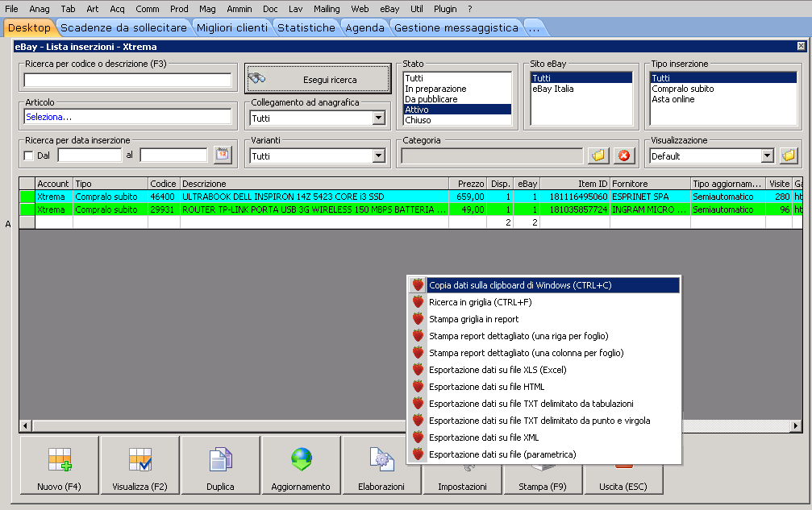Choose Esportazione dati su file XLS (Excel)
The image size is (812, 510).
pos(498,370)
